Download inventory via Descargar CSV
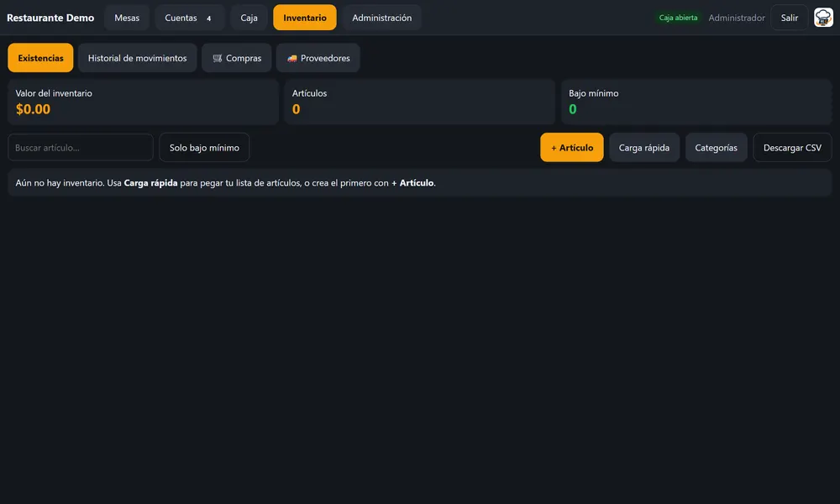 click(792, 147)
